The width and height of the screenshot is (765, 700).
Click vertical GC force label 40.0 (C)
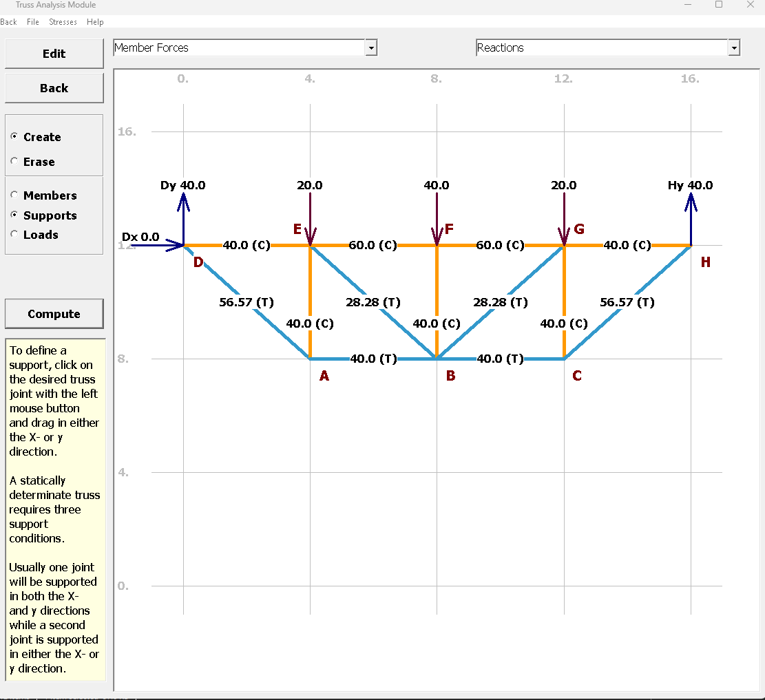[x=564, y=324]
